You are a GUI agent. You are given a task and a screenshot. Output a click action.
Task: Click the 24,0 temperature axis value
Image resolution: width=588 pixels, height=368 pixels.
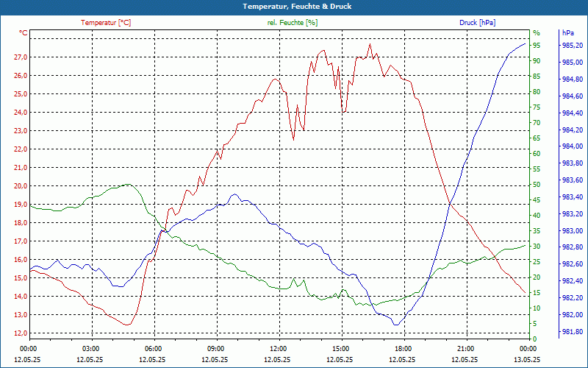coord(21,113)
